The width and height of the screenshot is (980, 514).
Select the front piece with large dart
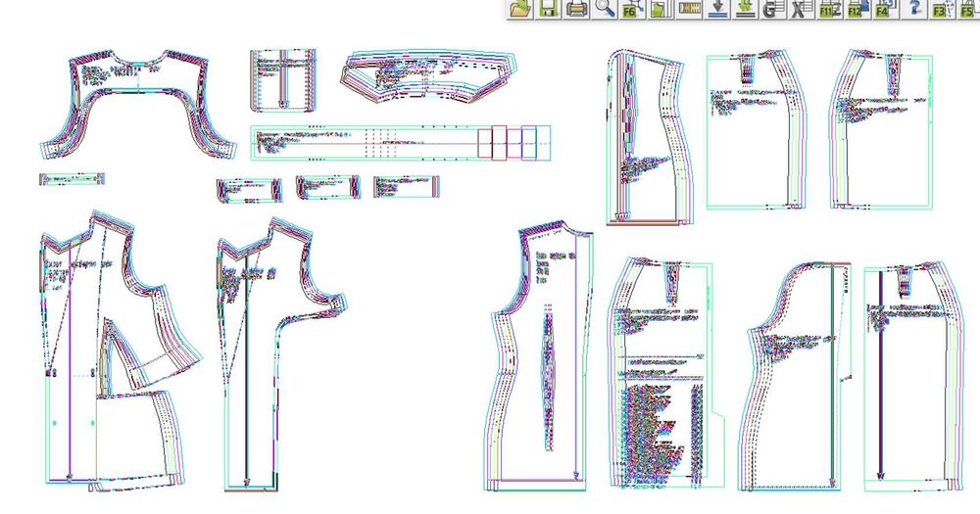click(x=122, y=350)
